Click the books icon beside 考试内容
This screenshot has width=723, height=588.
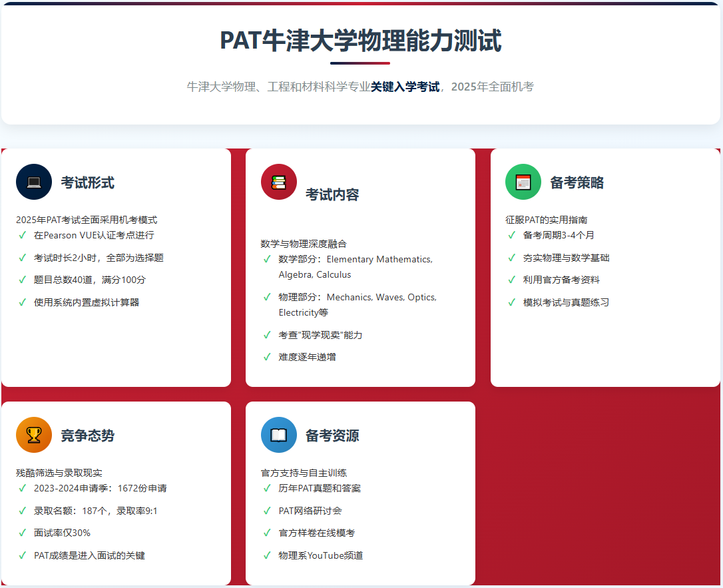point(278,182)
